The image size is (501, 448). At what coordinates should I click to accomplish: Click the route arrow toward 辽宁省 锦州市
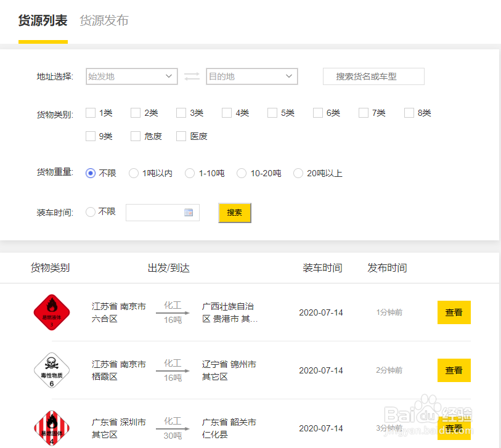pyautogui.click(x=173, y=370)
